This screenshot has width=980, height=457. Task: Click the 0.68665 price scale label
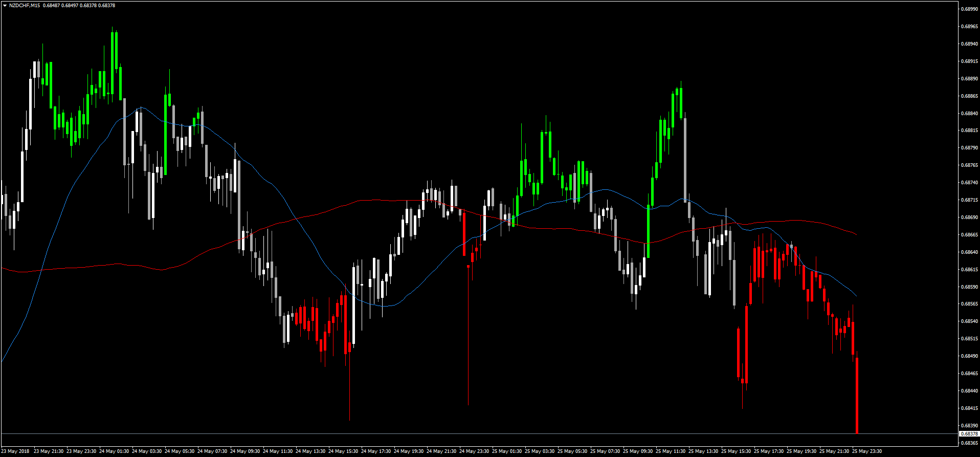pos(969,235)
